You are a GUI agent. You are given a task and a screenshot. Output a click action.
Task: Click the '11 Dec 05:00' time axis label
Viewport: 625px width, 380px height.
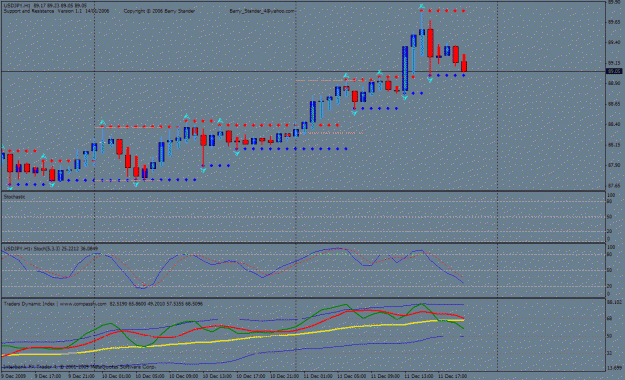[351, 376]
